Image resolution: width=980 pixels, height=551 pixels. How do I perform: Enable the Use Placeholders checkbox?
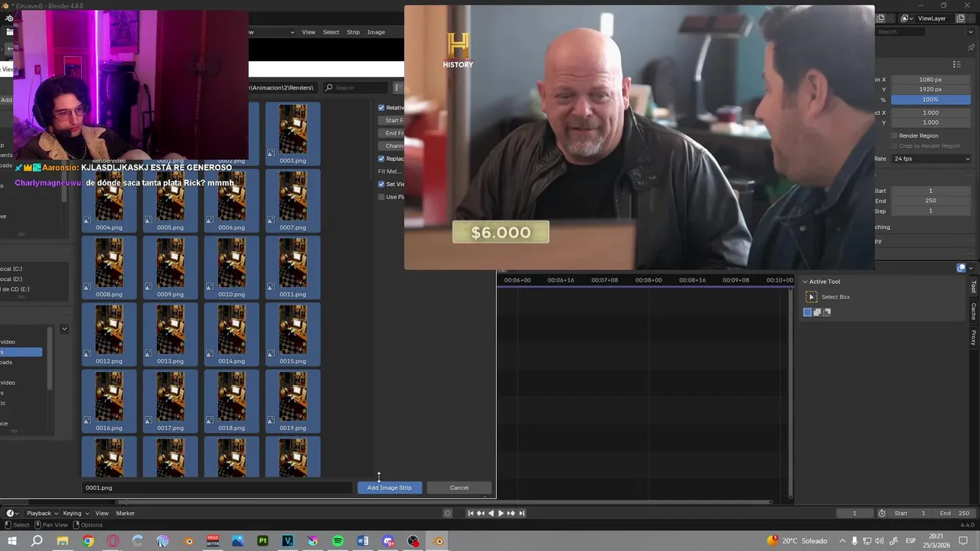click(381, 197)
